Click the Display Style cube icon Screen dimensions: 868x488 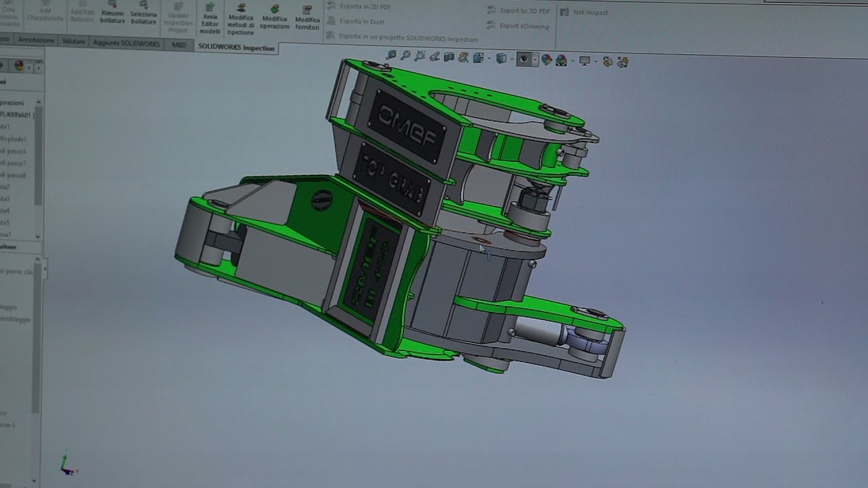click(x=501, y=59)
